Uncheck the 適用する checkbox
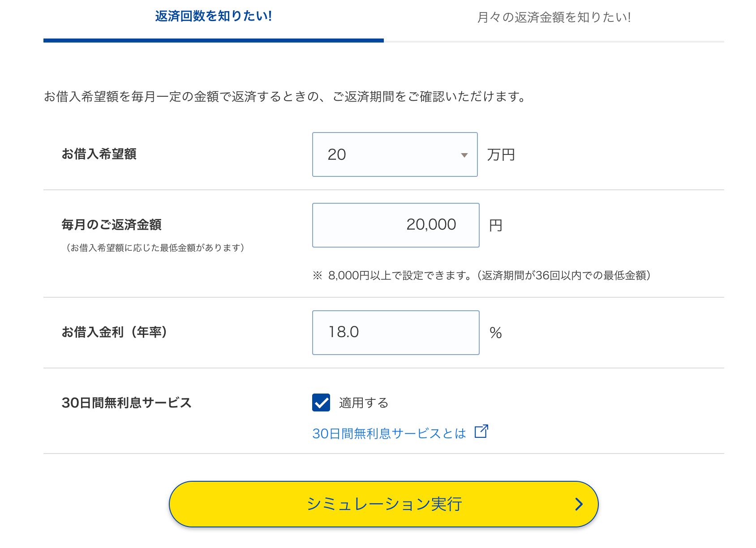 pos(321,402)
